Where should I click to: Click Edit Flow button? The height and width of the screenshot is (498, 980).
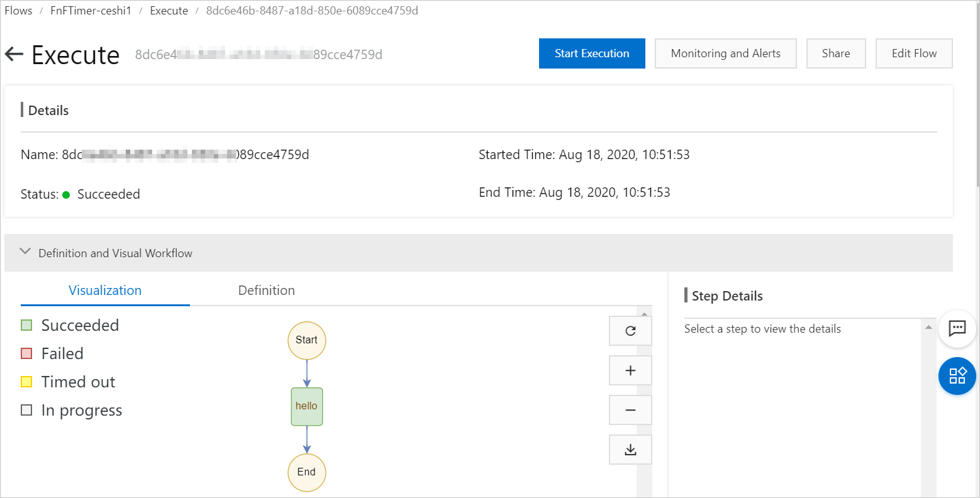pos(913,53)
